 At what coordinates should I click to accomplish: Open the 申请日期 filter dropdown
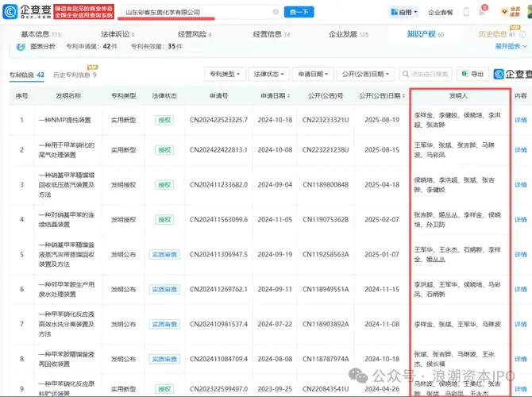click(x=313, y=74)
